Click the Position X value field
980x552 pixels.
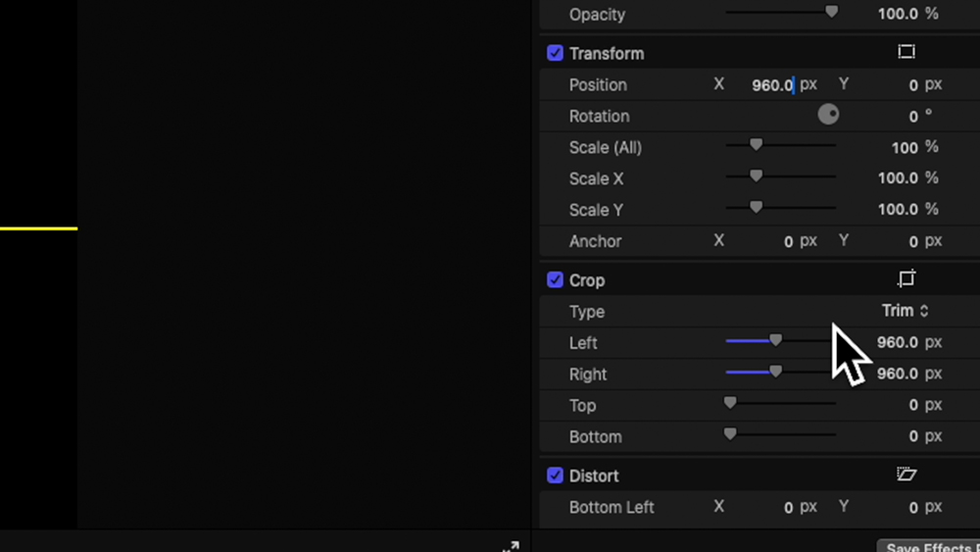tap(771, 85)
